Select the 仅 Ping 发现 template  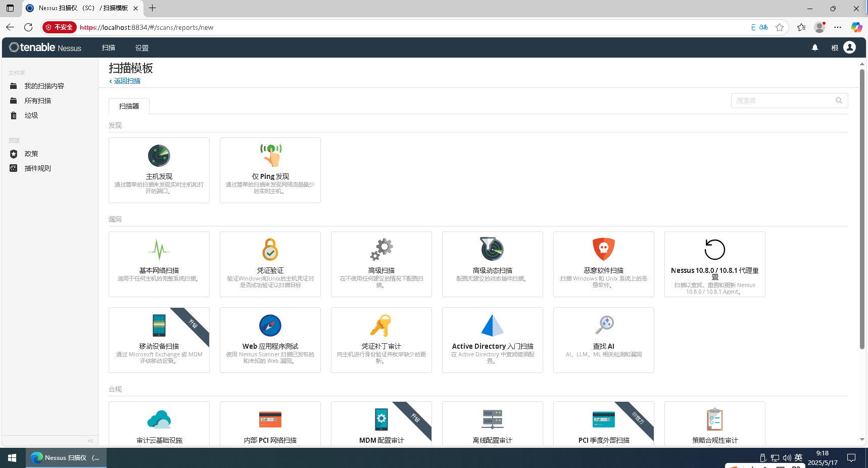(x=270, y=170)
